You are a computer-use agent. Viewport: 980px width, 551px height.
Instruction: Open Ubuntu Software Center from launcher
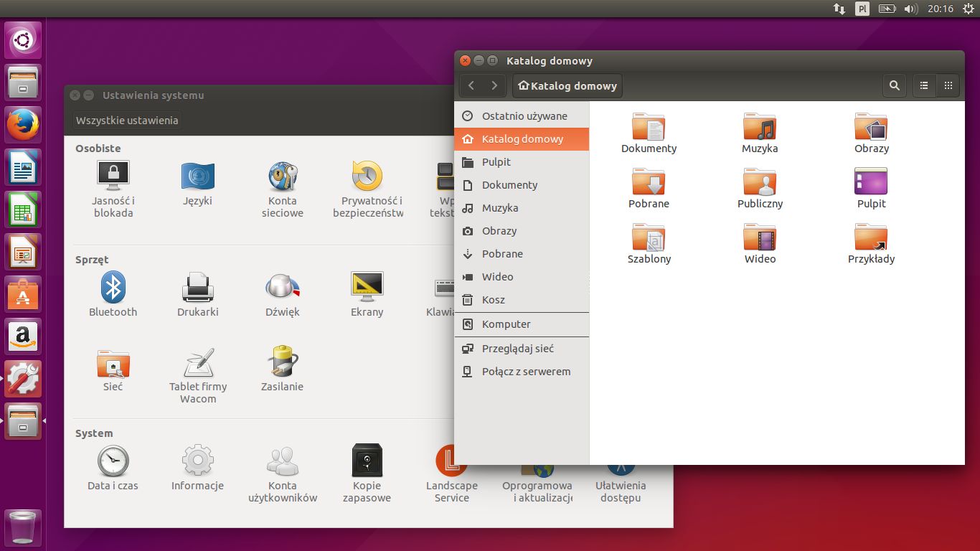(x=23, y=294)
